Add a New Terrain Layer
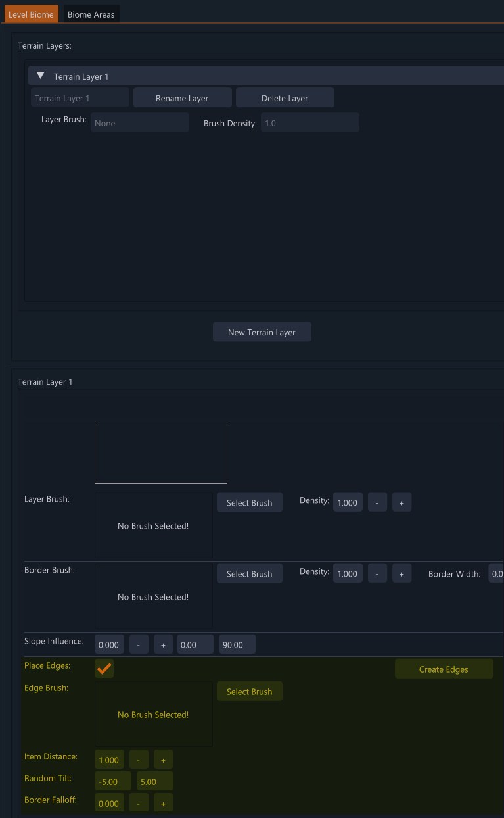This screenshot has width=504, height=818. pyautogui.click(x=262, y=332)
